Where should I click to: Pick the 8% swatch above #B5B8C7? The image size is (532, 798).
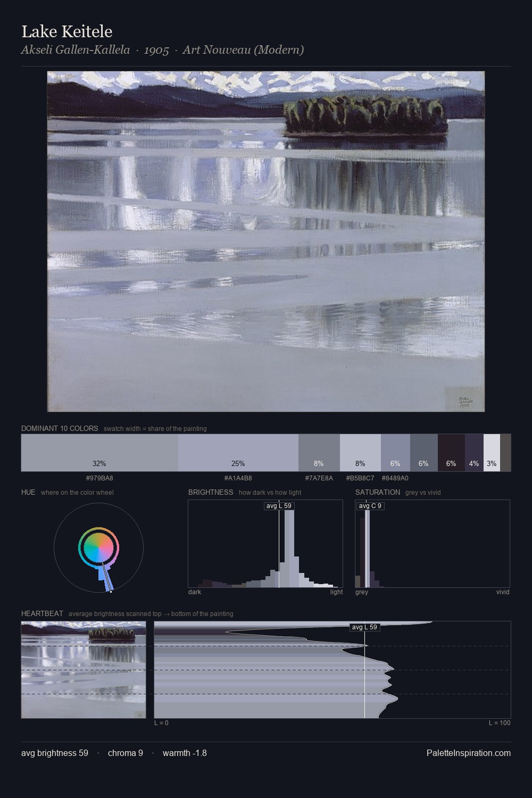tap(360, 453)
